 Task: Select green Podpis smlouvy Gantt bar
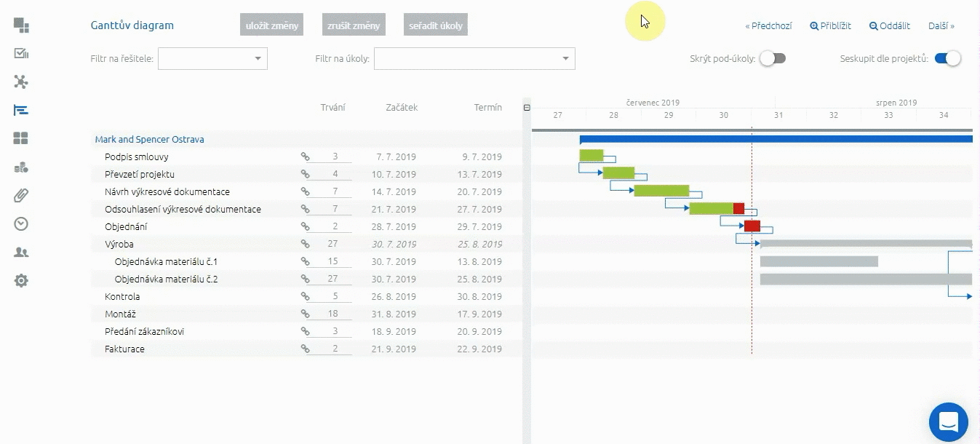coord(591,155)
